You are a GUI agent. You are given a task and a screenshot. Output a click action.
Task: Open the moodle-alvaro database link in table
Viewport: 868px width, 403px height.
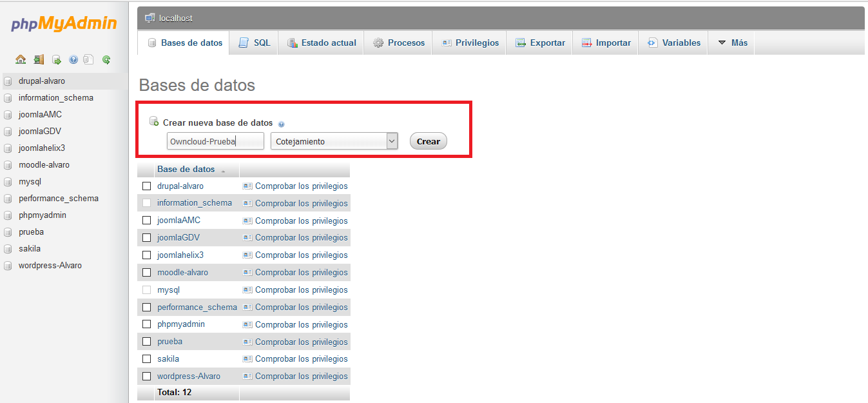[182, 273]
